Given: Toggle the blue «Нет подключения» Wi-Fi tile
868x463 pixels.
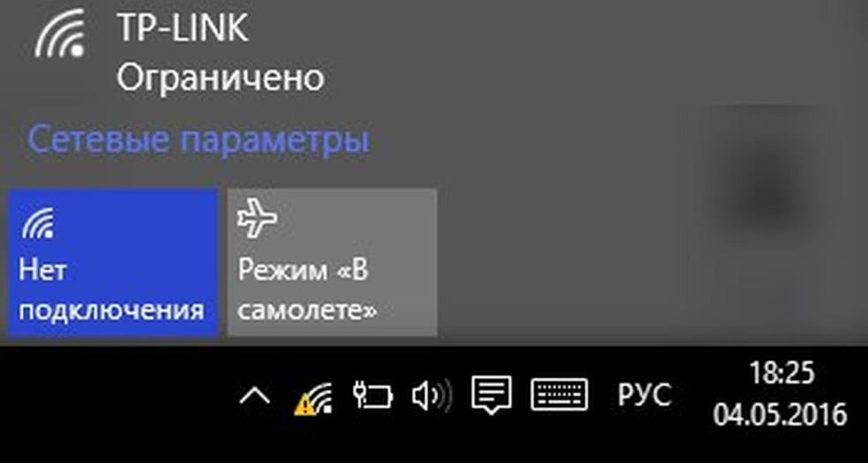Looking at the screenshot, I should click(113, 262).
